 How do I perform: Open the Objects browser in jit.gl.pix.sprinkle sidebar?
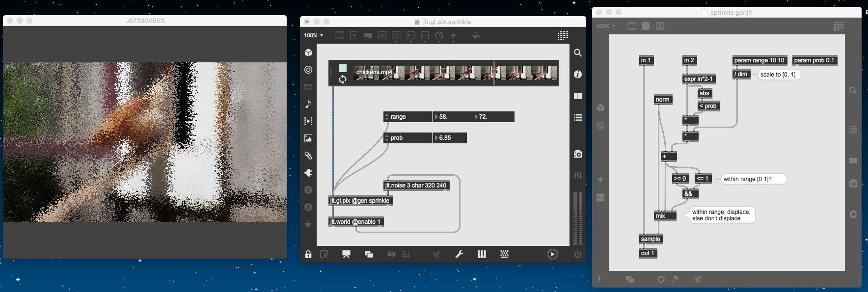click(308, 53)
